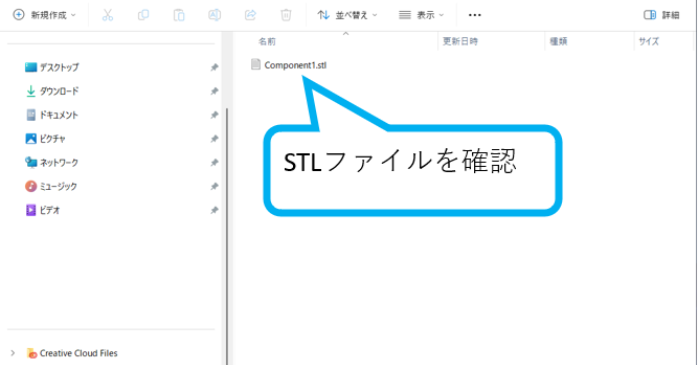698x365 pixels.
Task: Click the Rename icon in the toolbar
Action: click(x=215, y=15)
